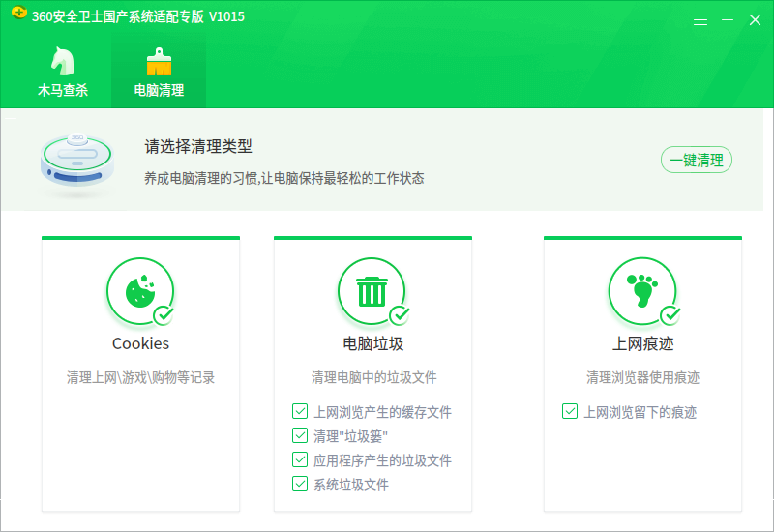Click 清理浏览器使用痕迹 description
774x532 pixels.
(x=642, y=377)
